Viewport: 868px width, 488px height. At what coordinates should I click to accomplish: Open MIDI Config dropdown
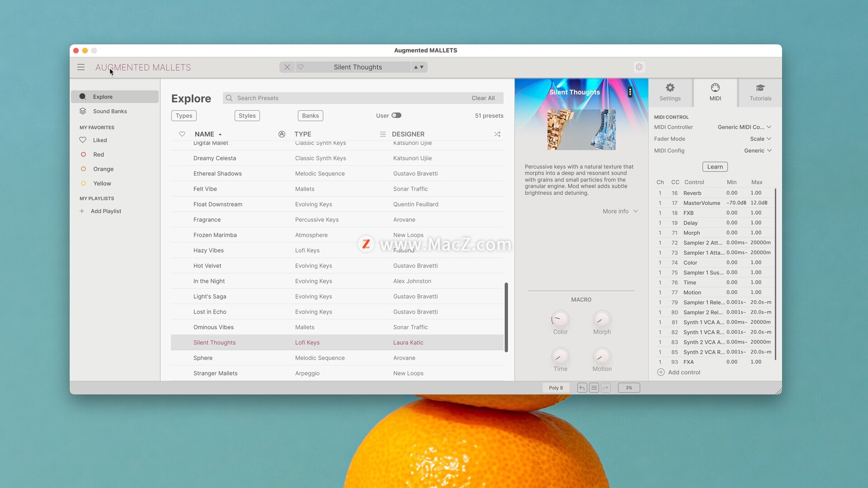tap(758, 150)
